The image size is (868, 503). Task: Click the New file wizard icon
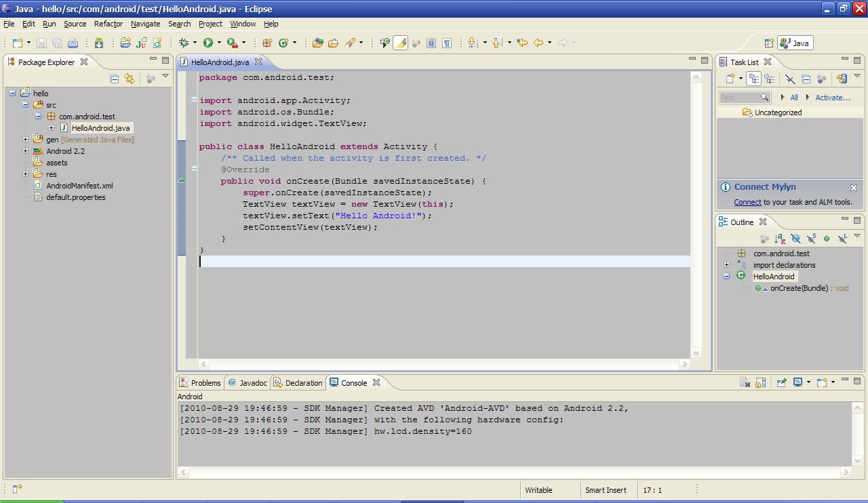coord(17,43)
